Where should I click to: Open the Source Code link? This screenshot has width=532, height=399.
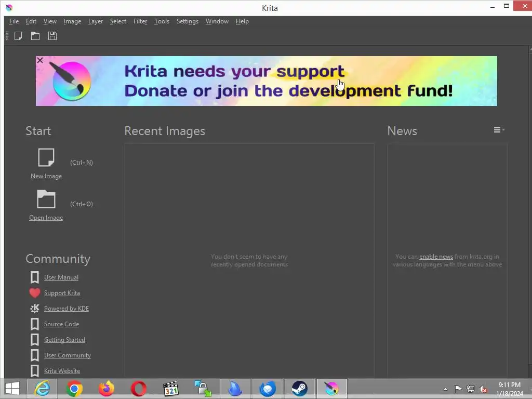pyautogui.click(x=61, y=324)
